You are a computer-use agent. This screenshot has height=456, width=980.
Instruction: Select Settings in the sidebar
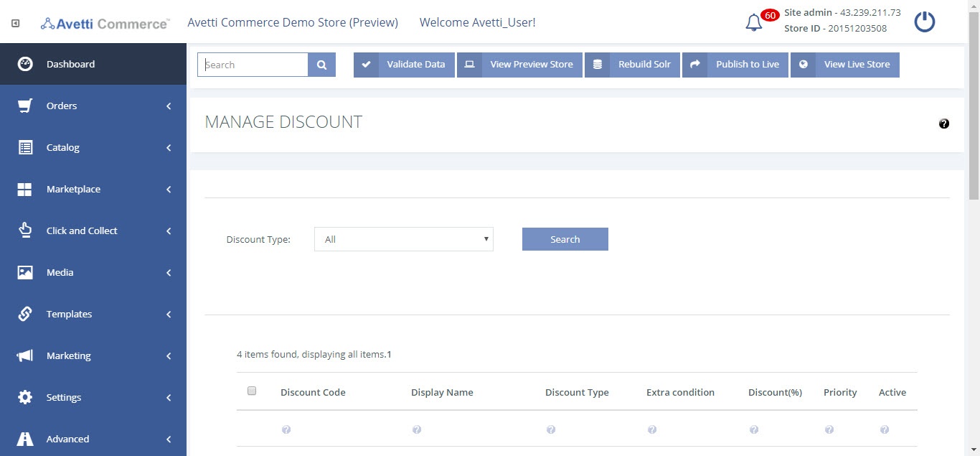93,397
